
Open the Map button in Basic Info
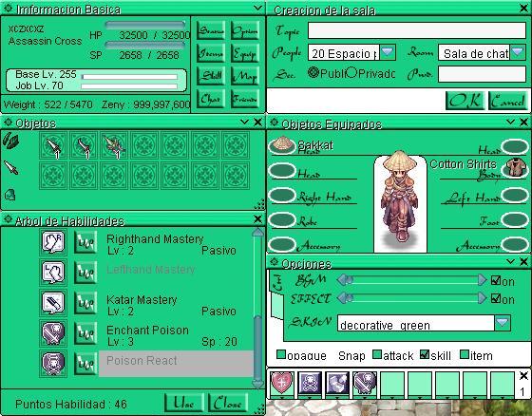pyautogui.click(x=245, y=76)
